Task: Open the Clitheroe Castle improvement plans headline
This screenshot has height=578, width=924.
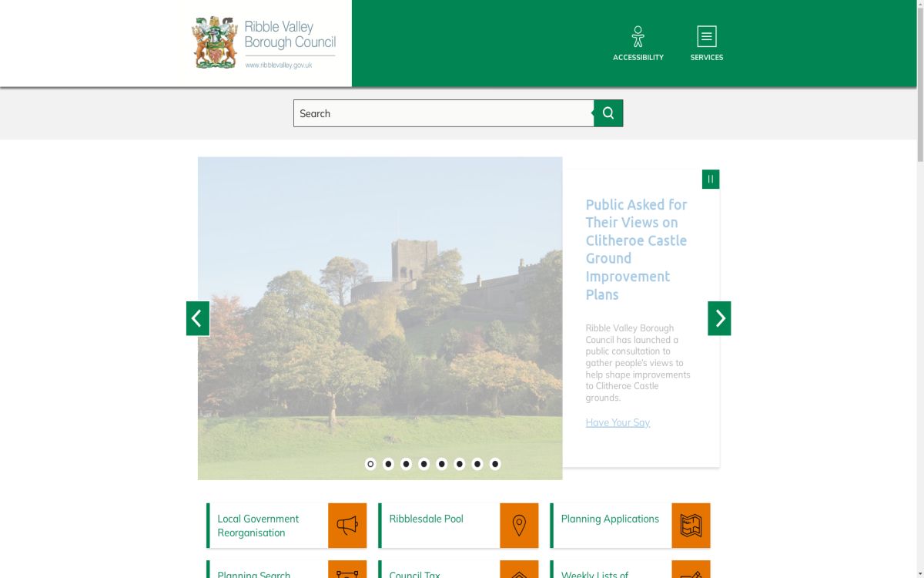Action: coord(636,249)
